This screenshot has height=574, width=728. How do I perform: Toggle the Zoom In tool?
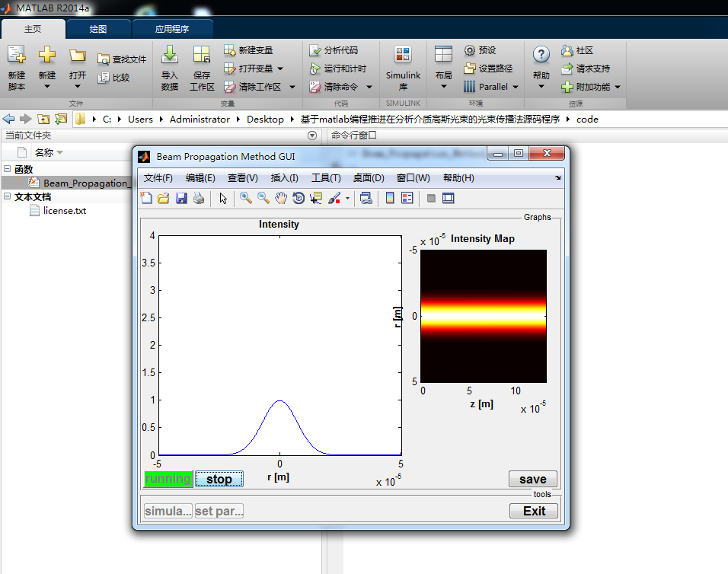pyautogui.click(x=246, y=198)
